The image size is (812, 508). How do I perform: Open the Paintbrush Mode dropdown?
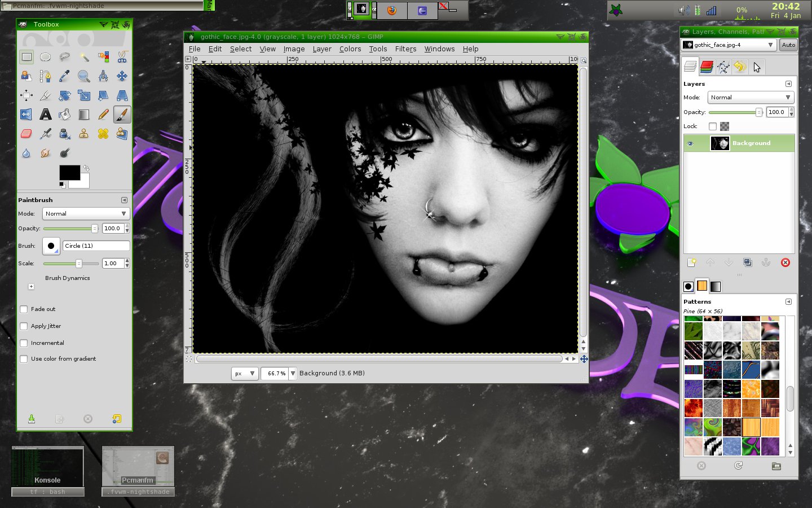(x=86, y=213)
